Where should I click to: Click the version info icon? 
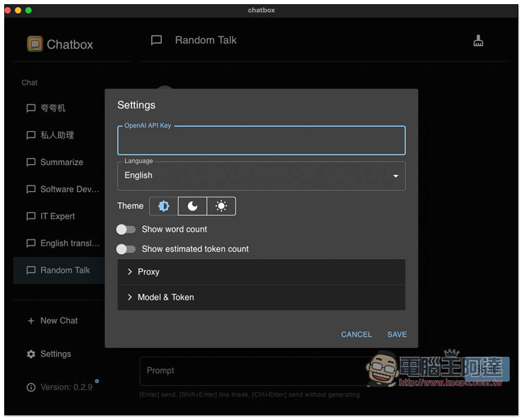[31, 387]
